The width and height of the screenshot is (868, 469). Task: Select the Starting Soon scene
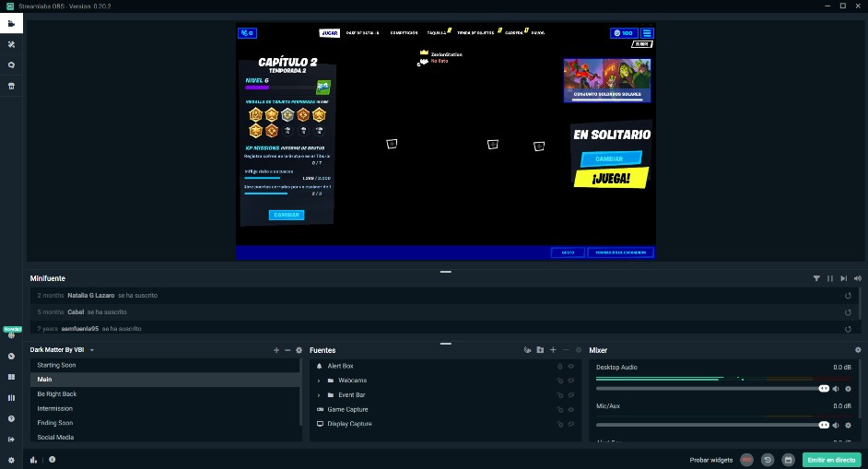(x=165, y=365)
